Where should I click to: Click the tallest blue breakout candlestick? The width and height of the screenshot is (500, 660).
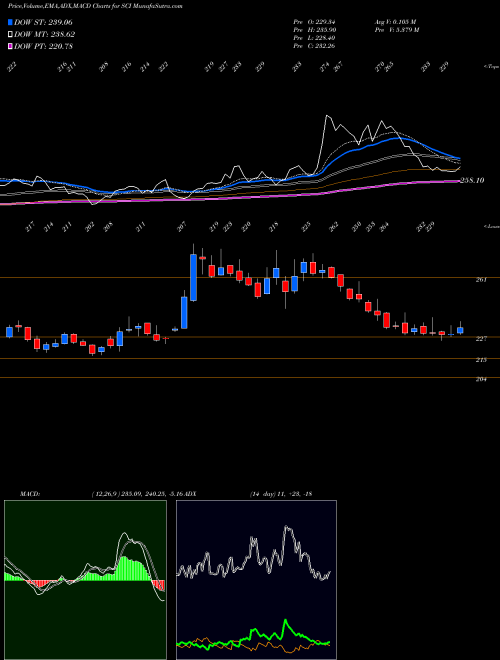(x=193, y=277)
